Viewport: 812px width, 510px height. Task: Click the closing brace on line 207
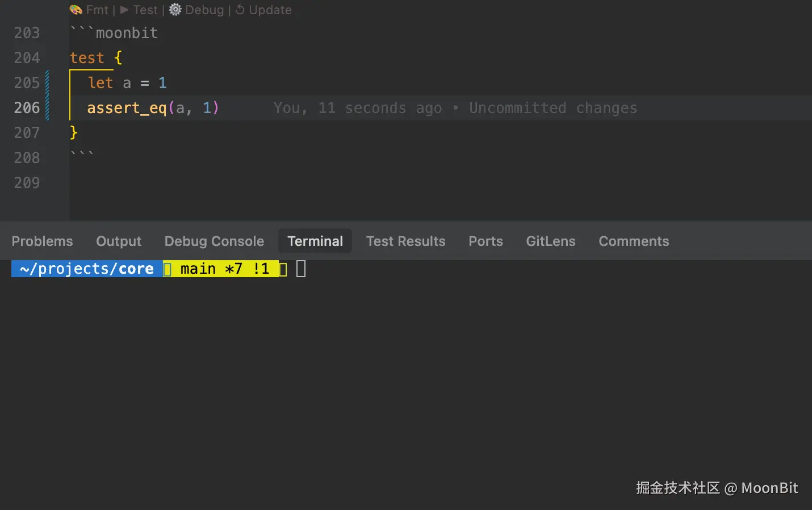73,133
